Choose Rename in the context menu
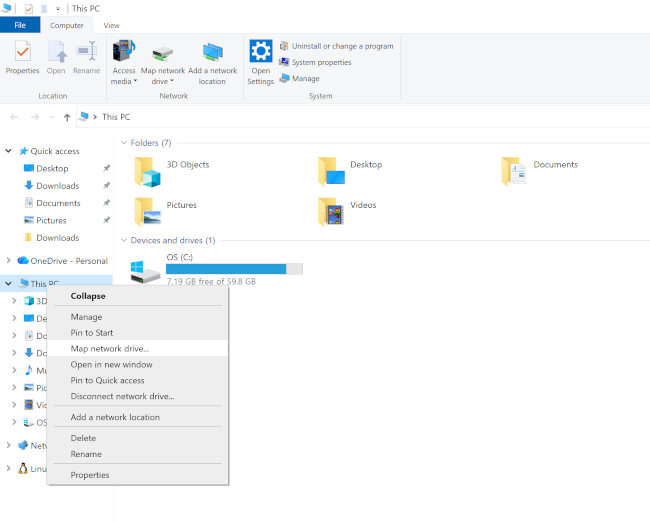Screen dimensions: 650x522 [x=138, y=454]
